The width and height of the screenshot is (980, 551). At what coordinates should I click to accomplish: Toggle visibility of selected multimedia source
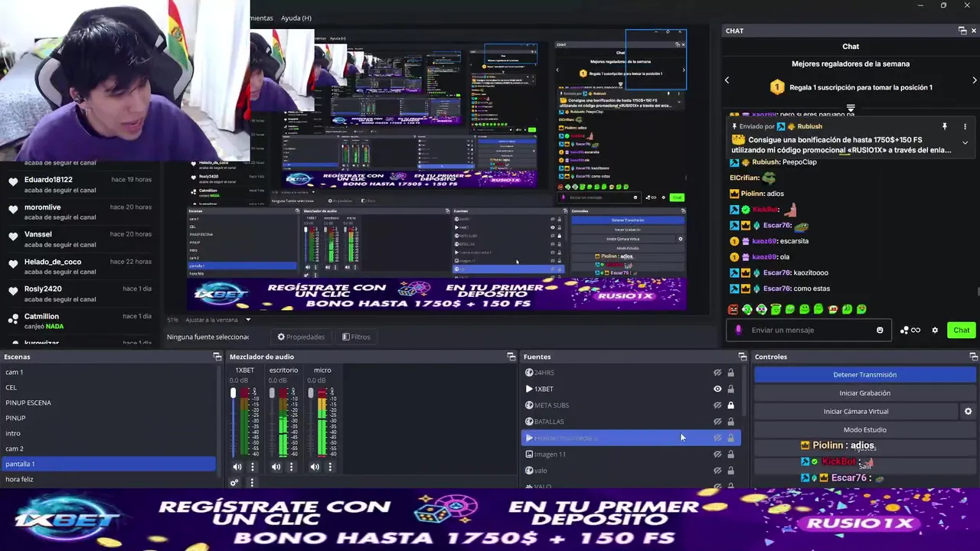tap(717, 438)
